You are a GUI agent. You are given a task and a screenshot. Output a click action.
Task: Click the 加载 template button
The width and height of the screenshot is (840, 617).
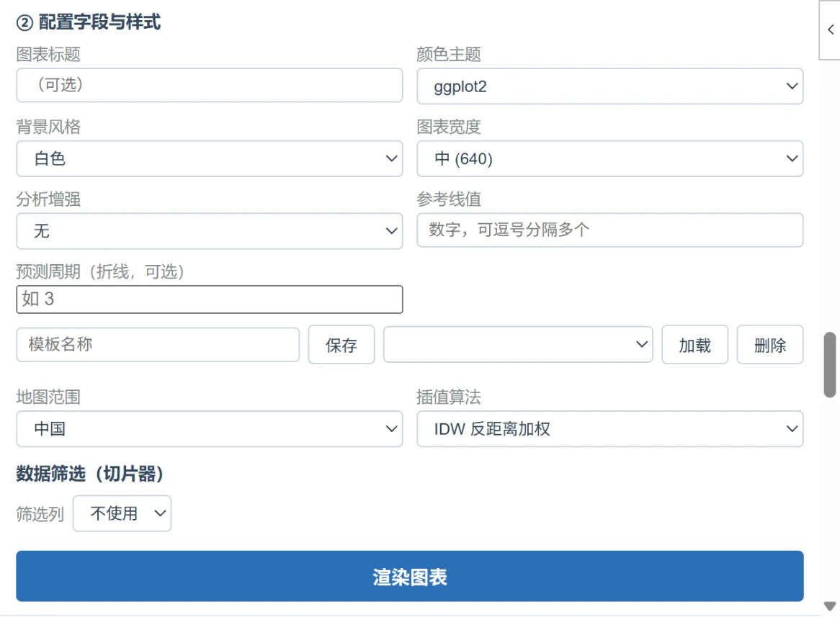(x=694, y=345)
